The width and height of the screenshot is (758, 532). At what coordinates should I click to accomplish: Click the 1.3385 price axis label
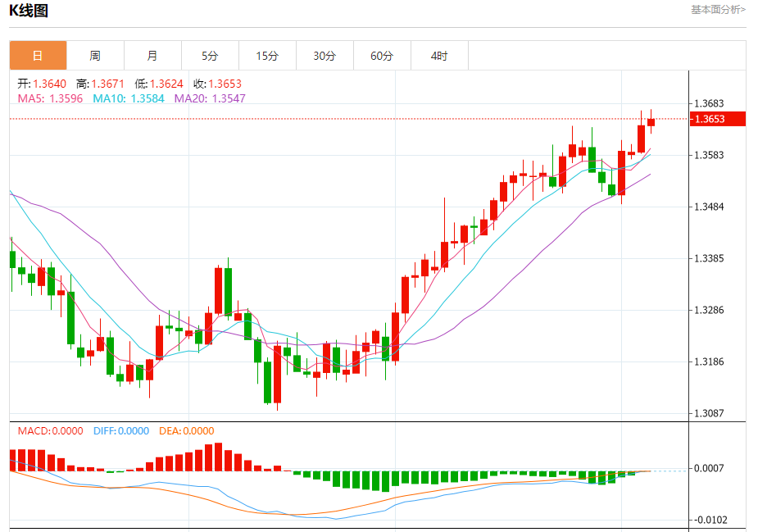point(709,259)
